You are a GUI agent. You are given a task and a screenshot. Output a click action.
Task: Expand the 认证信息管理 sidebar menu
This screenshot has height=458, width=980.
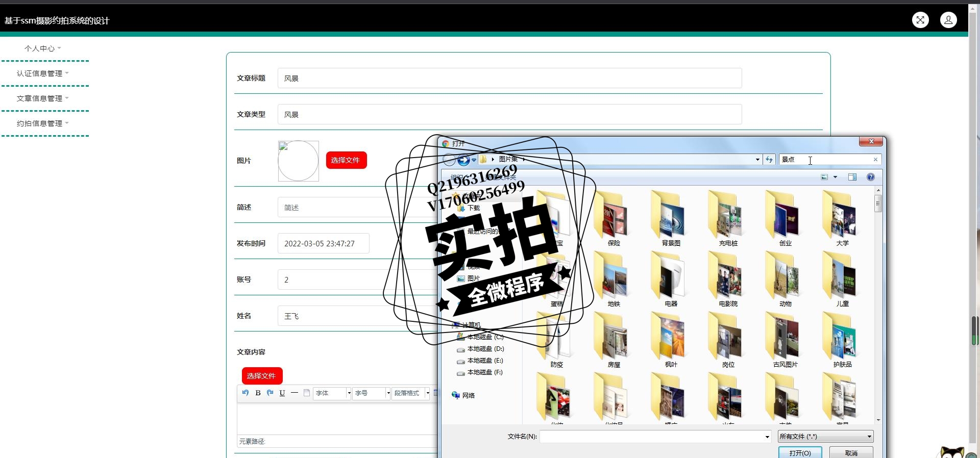pyautogui.click(x=43, y=73)
